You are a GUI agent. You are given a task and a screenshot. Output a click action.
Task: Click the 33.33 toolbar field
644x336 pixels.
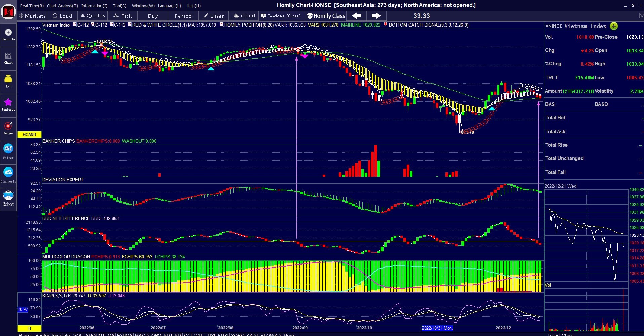(421, 16)
